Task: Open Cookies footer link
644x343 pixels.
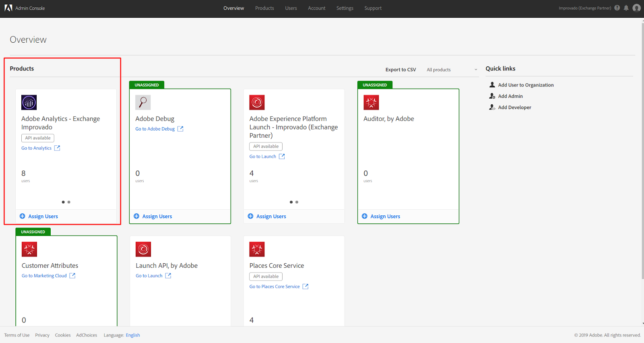Action: [63, 335]
